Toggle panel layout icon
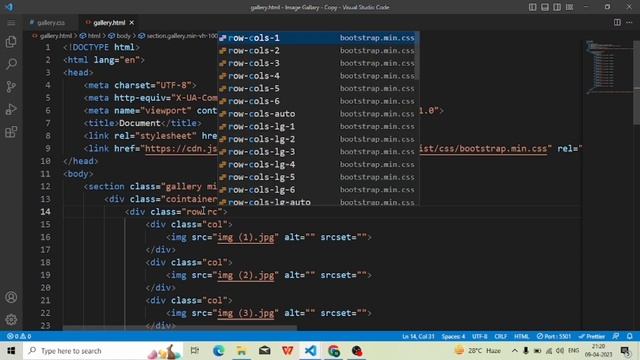 [x=545, y=7]
